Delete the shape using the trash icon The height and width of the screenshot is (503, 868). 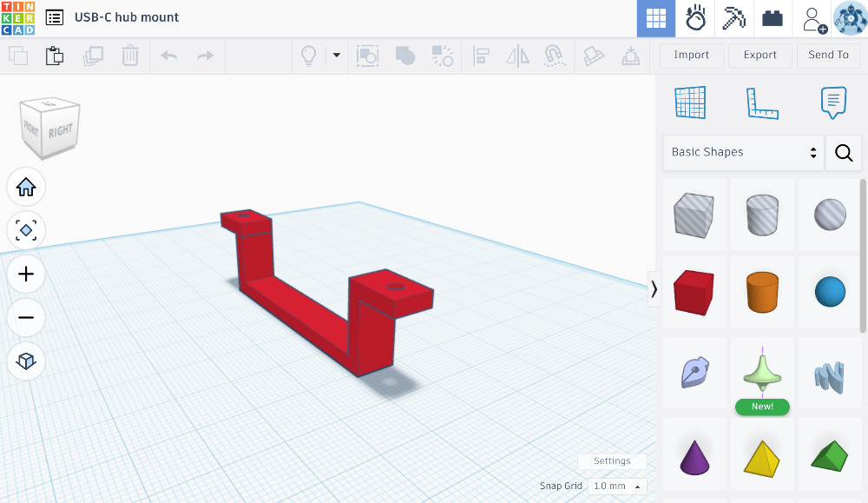(x=131, y=56)
